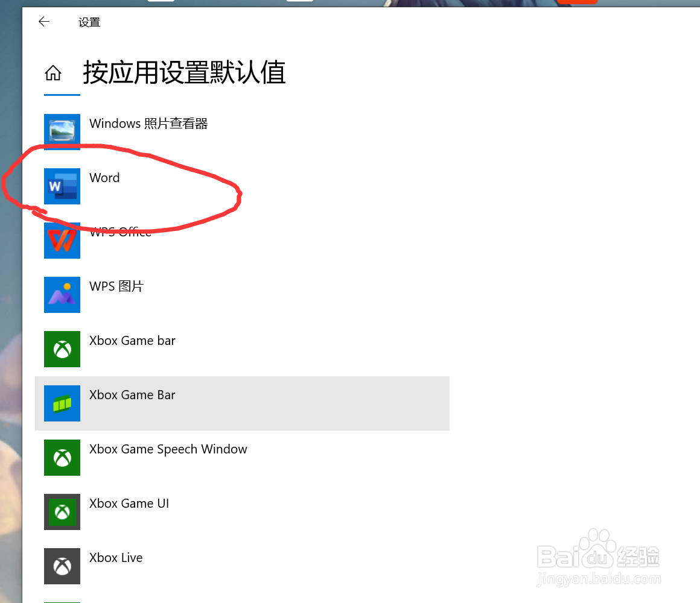Select the 'Xbox Game Speech Window' label
This screenshot has height=603, width=700.
[168, 449]
